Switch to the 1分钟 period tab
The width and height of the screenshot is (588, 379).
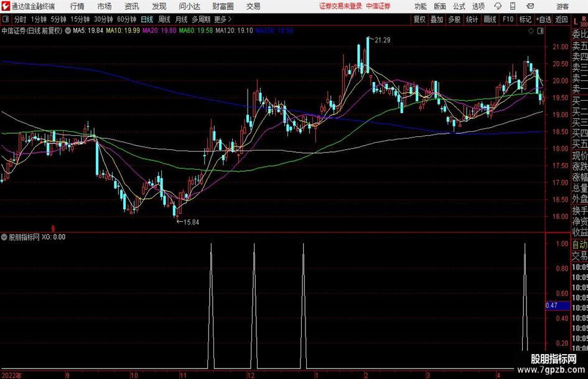point(39,19)
